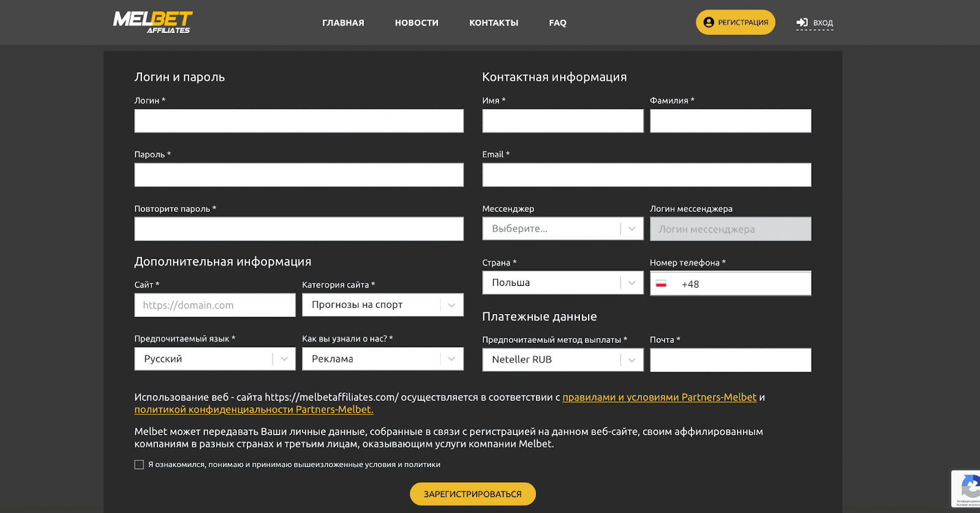This screenshot has height=513, width=980.
Task: Open правила и условия Partners-Melbet link
Action: point(660,397)
